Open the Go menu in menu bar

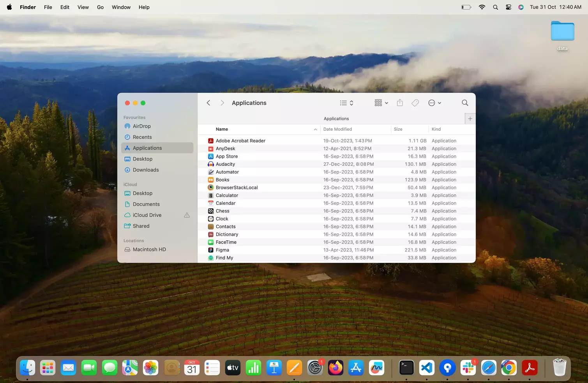(x=100, y=7)
